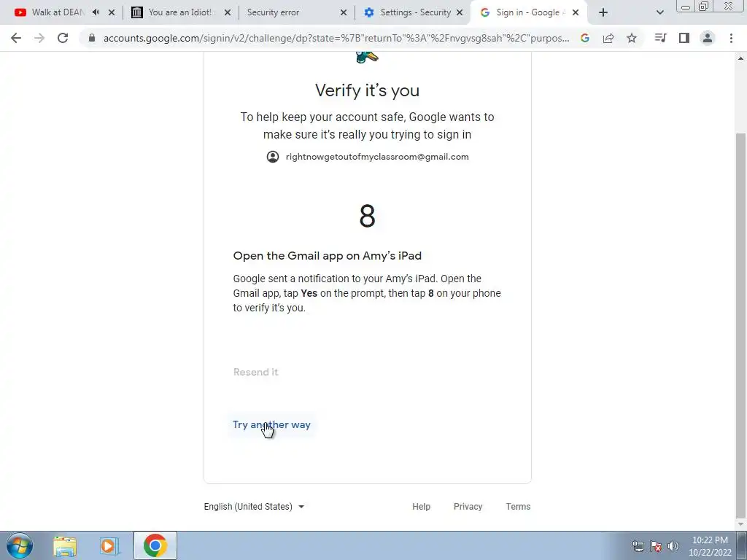The width and height of the screenshot is (747, 560).
Task: Click the scrollbar down arrow
Action: pos(740,524)
